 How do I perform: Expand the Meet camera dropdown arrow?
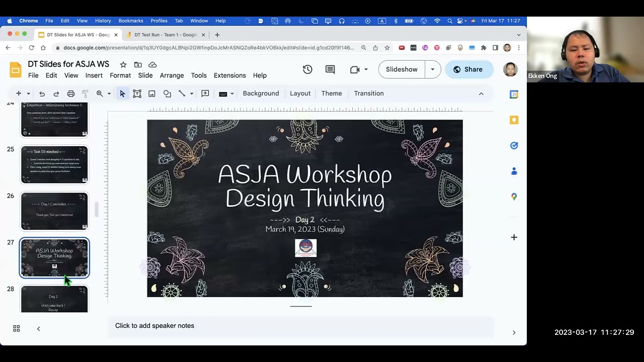click(366, 69)
